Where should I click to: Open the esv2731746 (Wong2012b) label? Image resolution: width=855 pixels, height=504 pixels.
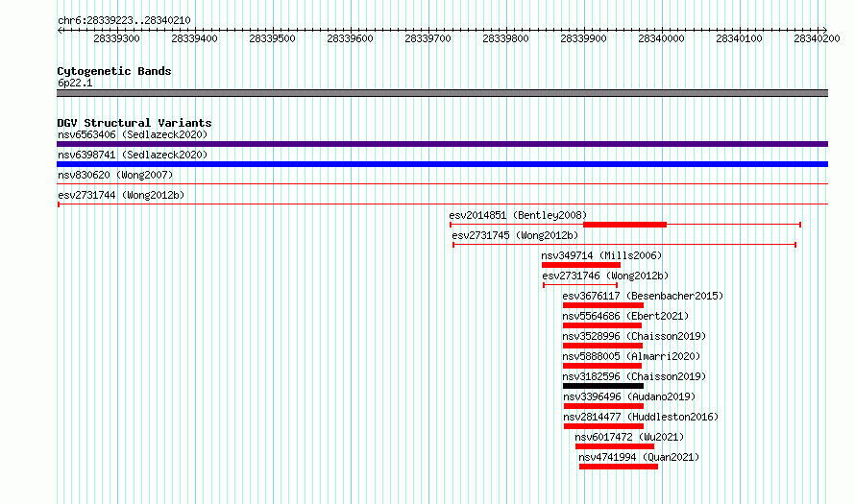click(605, 276)
